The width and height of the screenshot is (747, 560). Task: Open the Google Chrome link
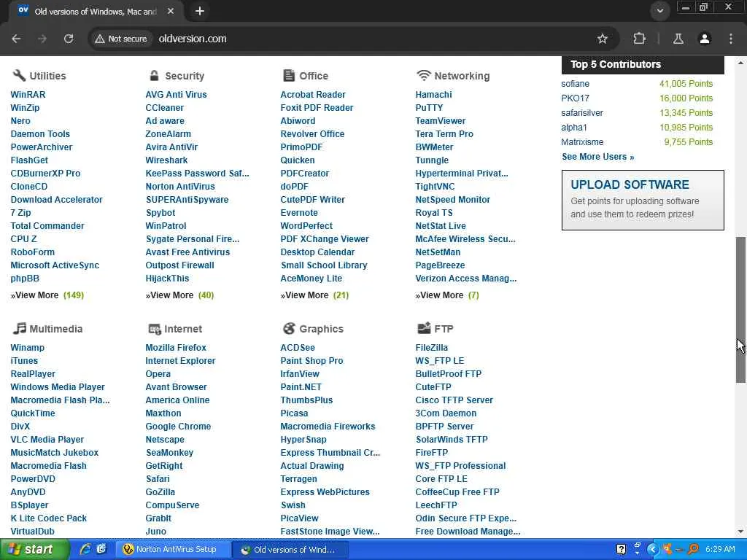click(178, 427)
